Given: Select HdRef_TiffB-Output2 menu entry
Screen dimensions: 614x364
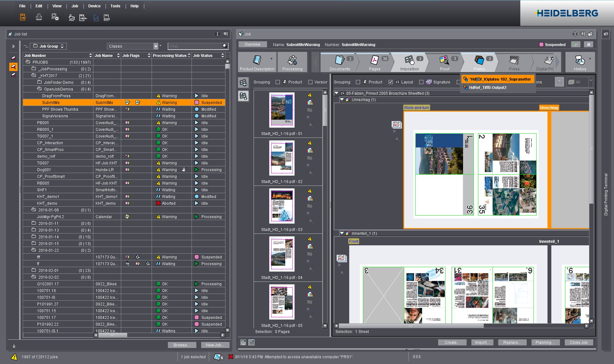Looking at the screenshot, I should (x=487, y=88).
